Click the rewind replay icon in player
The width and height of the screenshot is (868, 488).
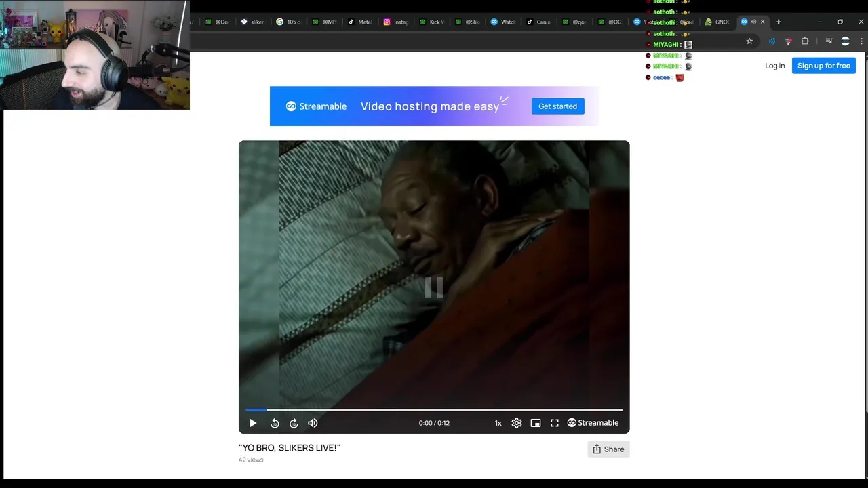(x=275, y=423)
